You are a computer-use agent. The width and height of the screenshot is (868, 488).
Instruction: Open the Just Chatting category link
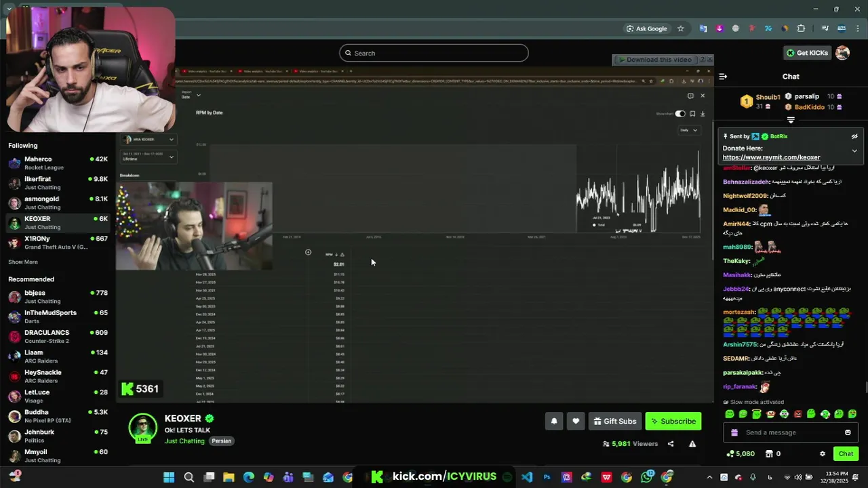tap(184, 441)
